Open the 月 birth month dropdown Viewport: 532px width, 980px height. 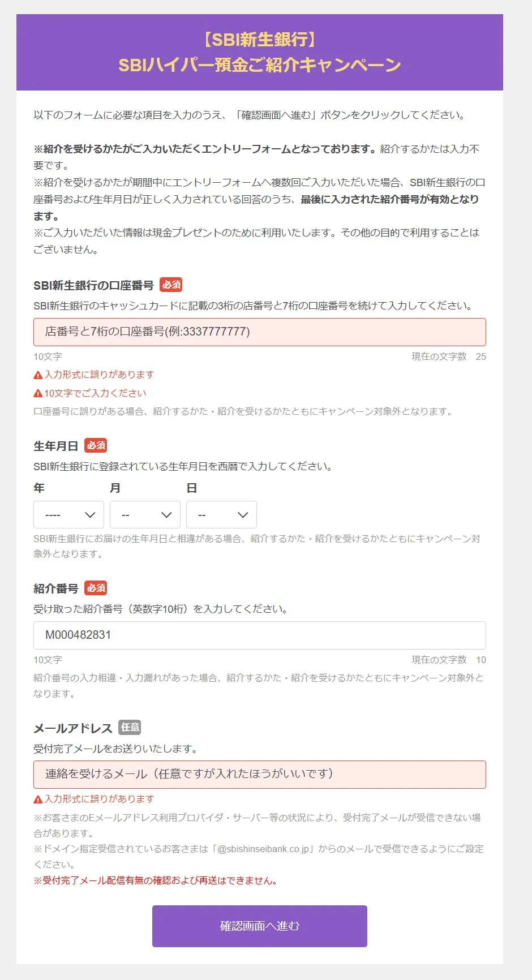point(145,514)
